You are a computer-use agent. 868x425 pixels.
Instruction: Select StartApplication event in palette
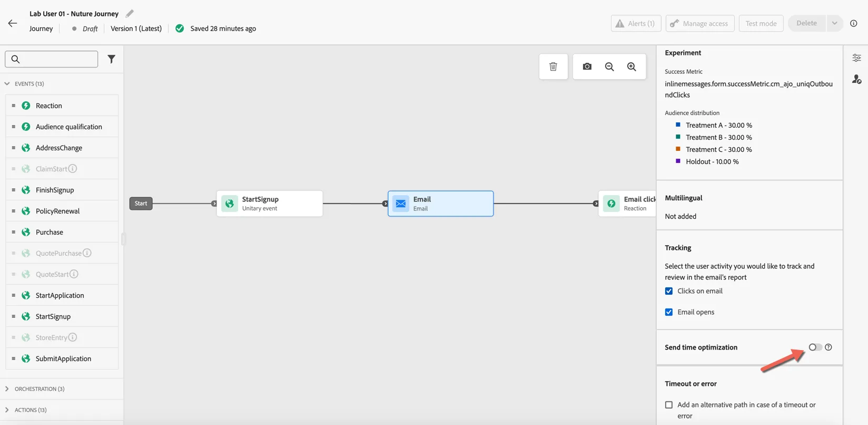click(x=62, y=295)
